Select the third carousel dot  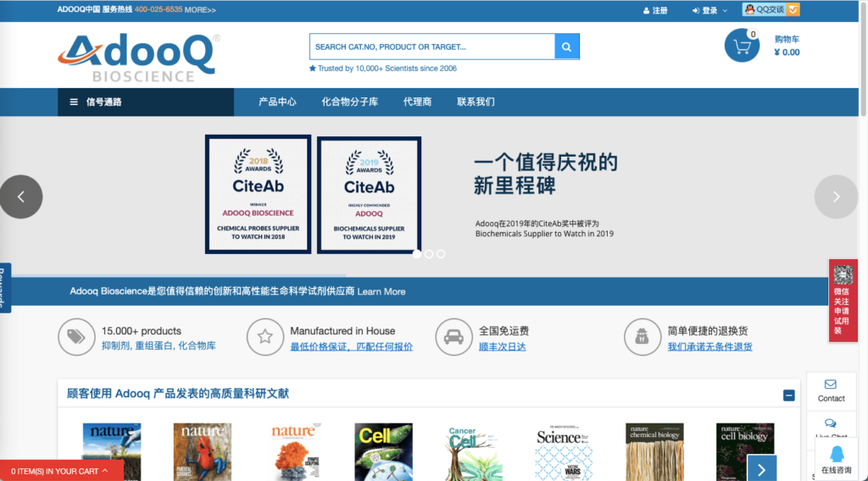coord(441,254)
